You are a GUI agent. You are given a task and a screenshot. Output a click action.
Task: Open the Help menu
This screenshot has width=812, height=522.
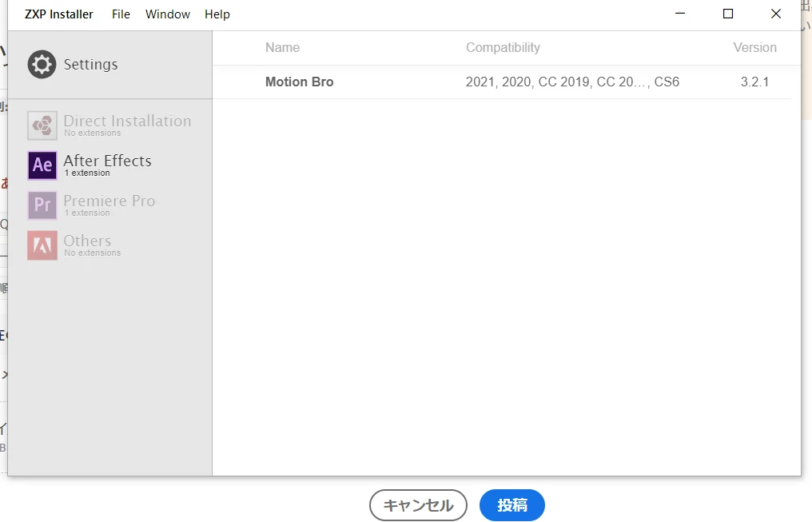click(x=217, y=14)
